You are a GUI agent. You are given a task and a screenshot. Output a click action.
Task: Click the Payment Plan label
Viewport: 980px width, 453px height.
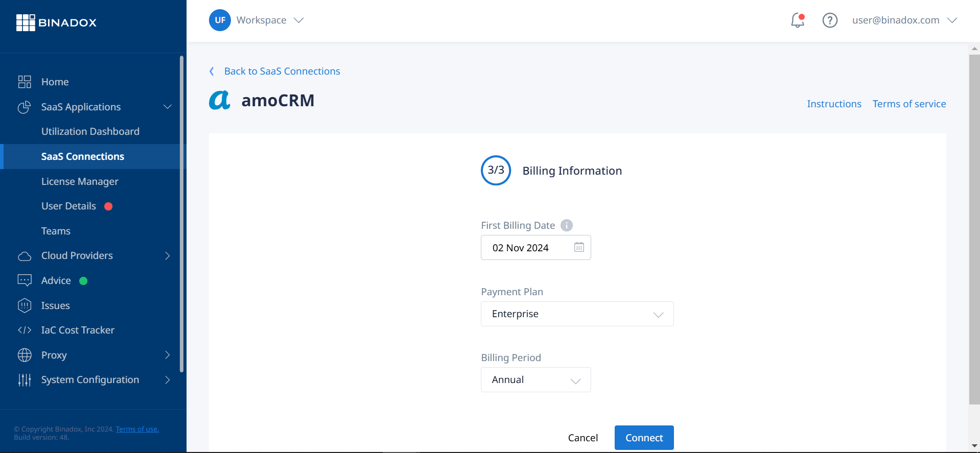(512, 292)
